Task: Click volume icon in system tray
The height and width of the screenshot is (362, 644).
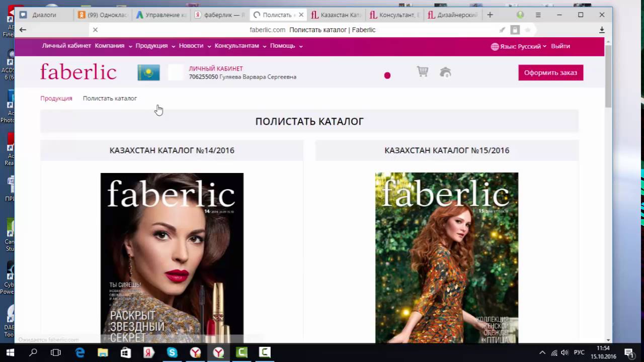Action: tap(565, 352)
